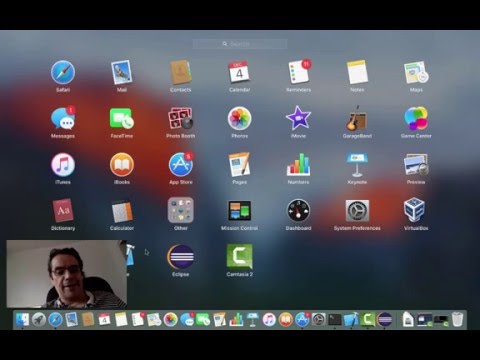This screenshot has width=480, height=360.
Task: Open the Trash in the Dock
Action: click(458, 319)
